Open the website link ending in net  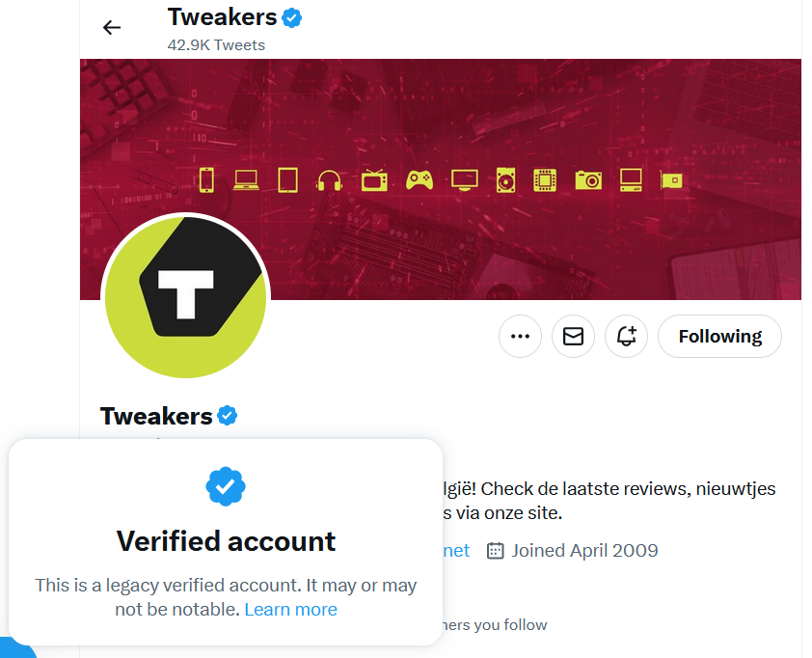click(x=457, y=551)
